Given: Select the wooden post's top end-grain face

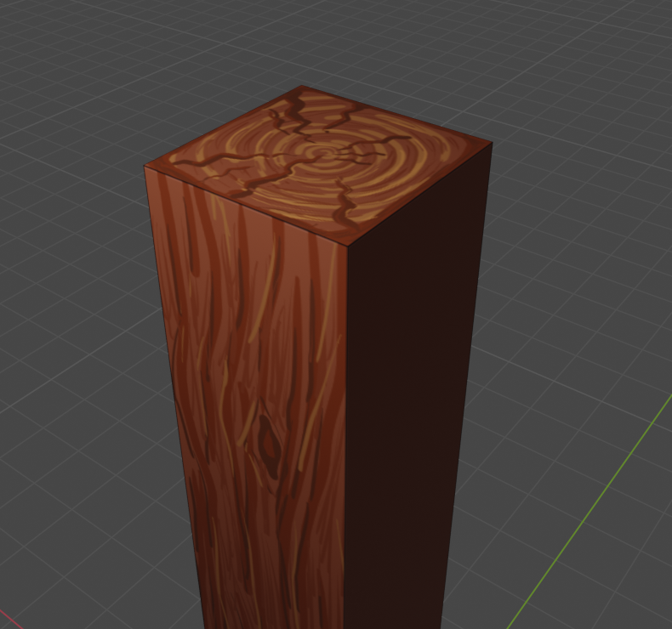Looking at the screenshot, I should [319, 166].
